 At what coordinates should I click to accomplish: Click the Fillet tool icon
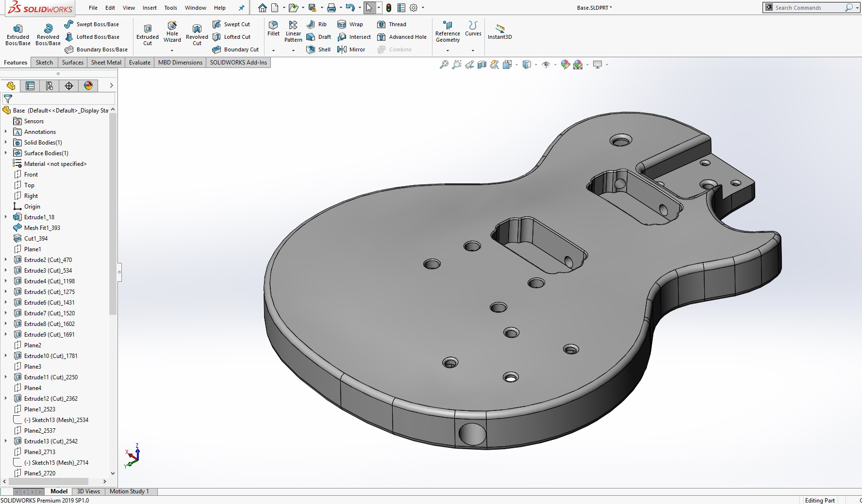[273, 28]
